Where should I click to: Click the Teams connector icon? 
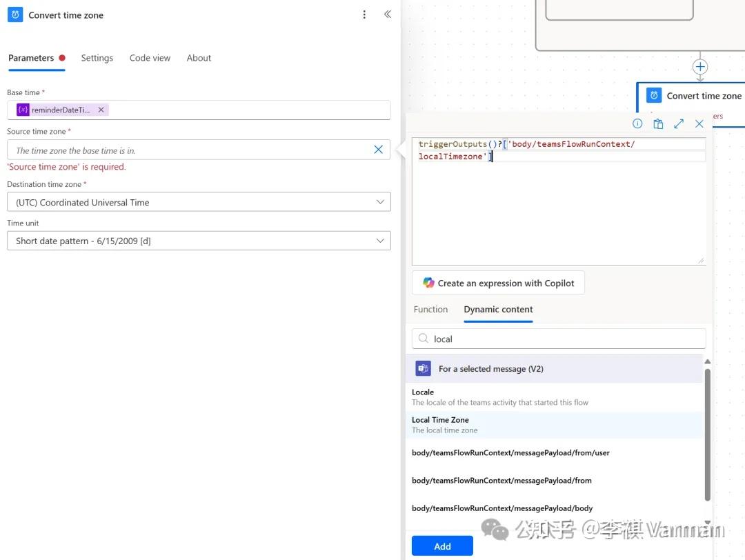pyautogui.click(x=423, y=368)
